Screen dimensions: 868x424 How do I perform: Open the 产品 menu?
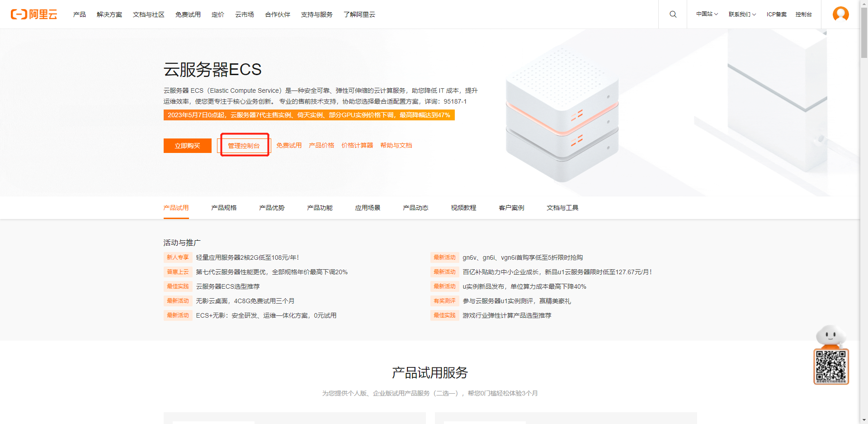coord(80,14)
